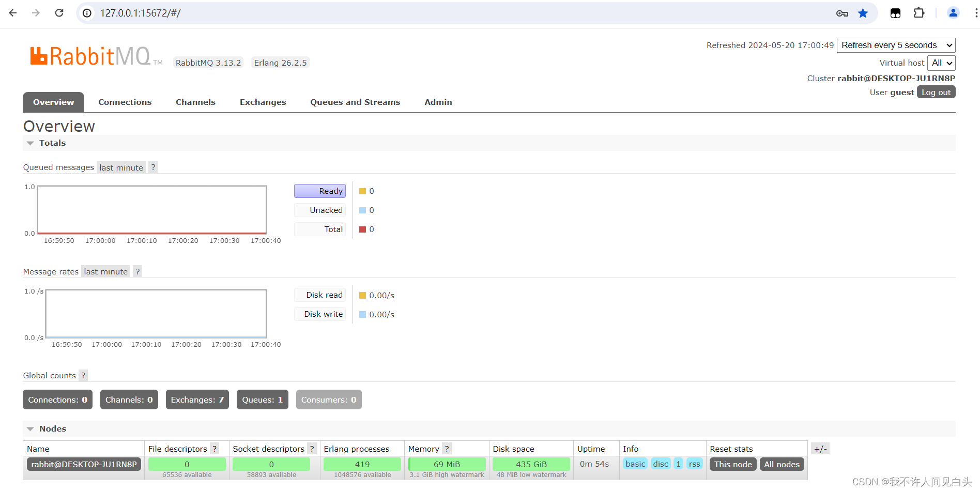Open Exchanges: 7 global count

tap(197, 399)
